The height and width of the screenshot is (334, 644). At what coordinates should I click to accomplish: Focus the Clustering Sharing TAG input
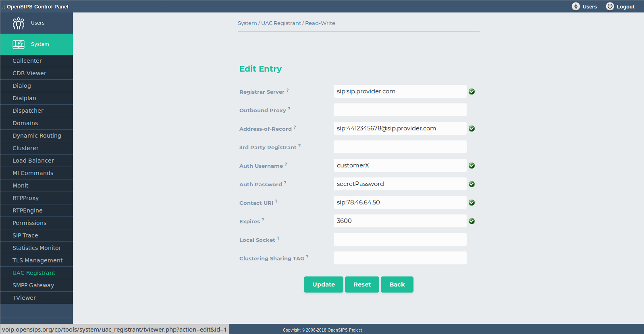(x=400, y=258)
